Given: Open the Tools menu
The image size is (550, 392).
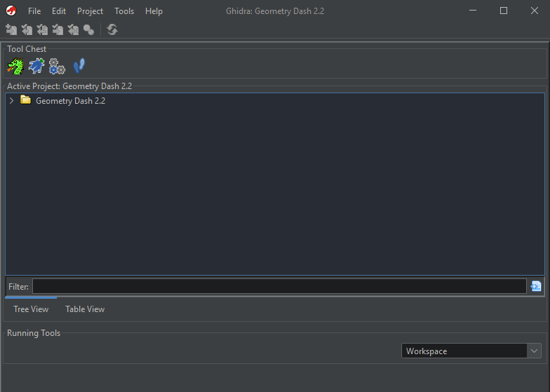Looking at the screenshot, I should [x=124, y=11].
